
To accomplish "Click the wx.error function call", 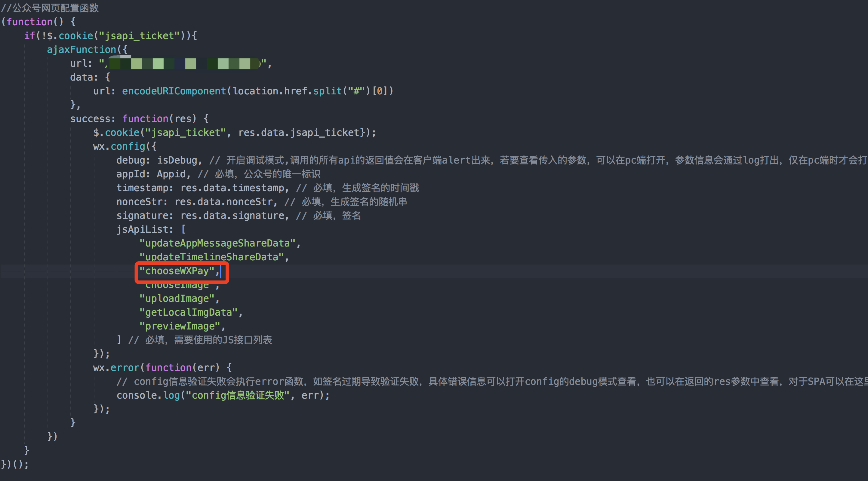I will click(116, 367).
